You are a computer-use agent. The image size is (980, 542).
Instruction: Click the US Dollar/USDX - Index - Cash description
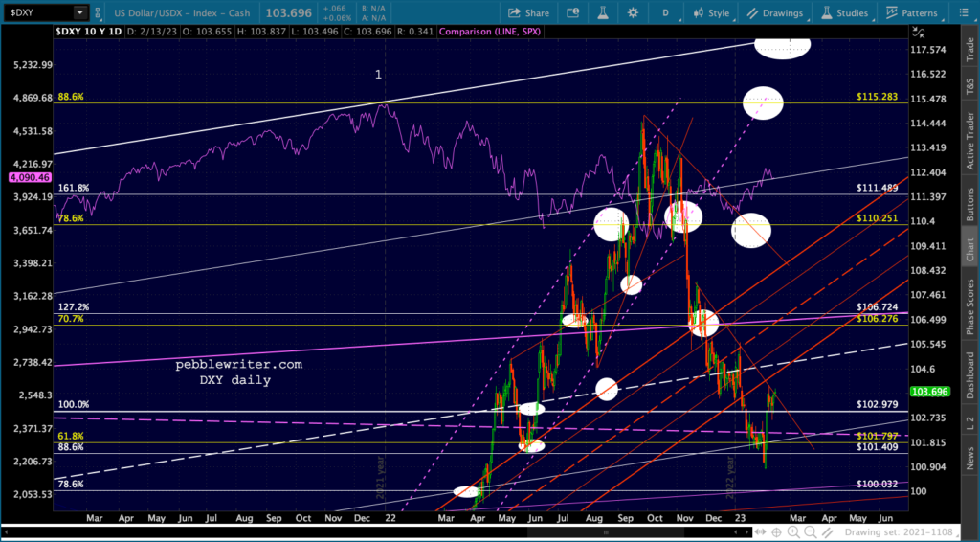tap(182, 12)
